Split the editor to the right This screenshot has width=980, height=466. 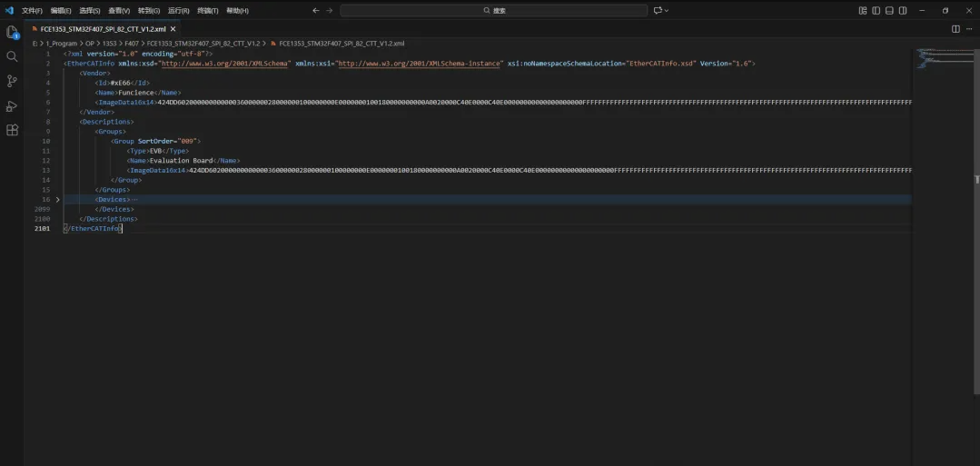(955, 29)
